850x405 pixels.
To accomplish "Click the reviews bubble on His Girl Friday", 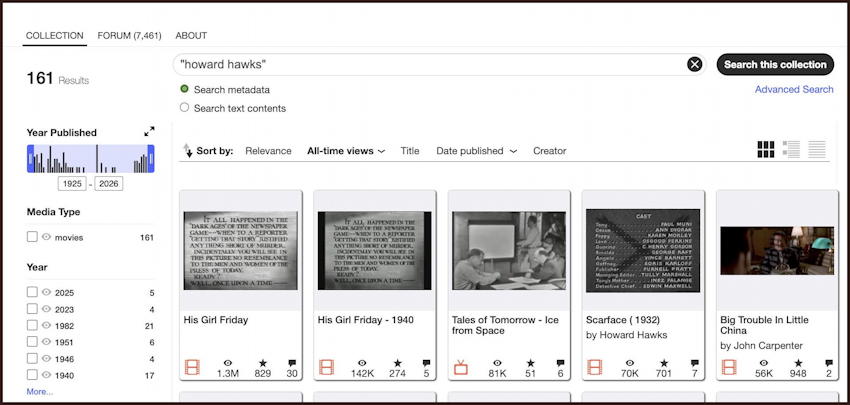I will (292, 363).
